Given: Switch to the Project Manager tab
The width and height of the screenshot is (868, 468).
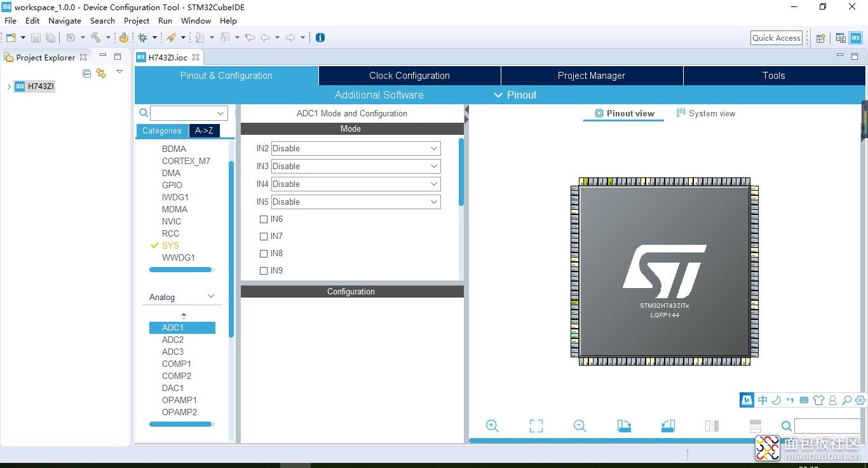Looking at the screenshot, I should 592,76.
